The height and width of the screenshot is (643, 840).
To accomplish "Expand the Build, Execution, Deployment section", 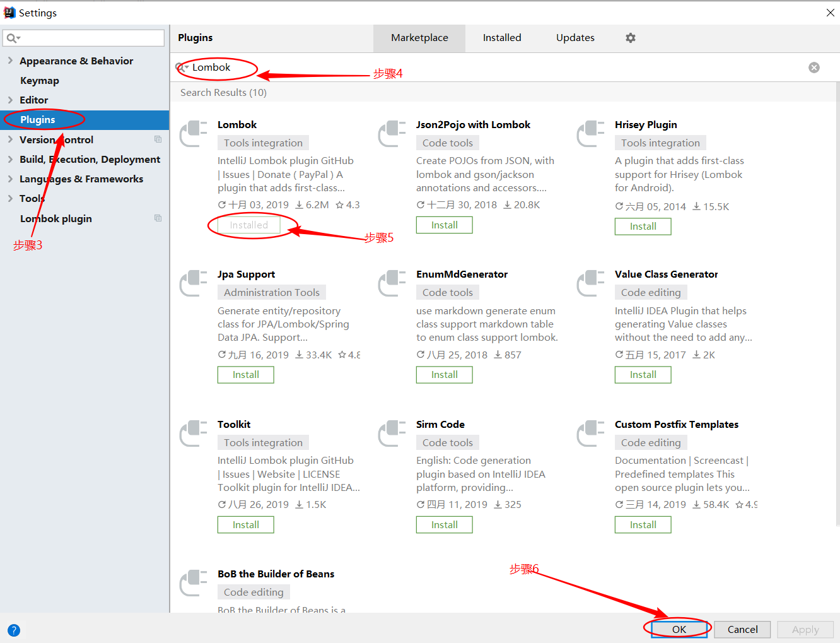I will point(10,159).
